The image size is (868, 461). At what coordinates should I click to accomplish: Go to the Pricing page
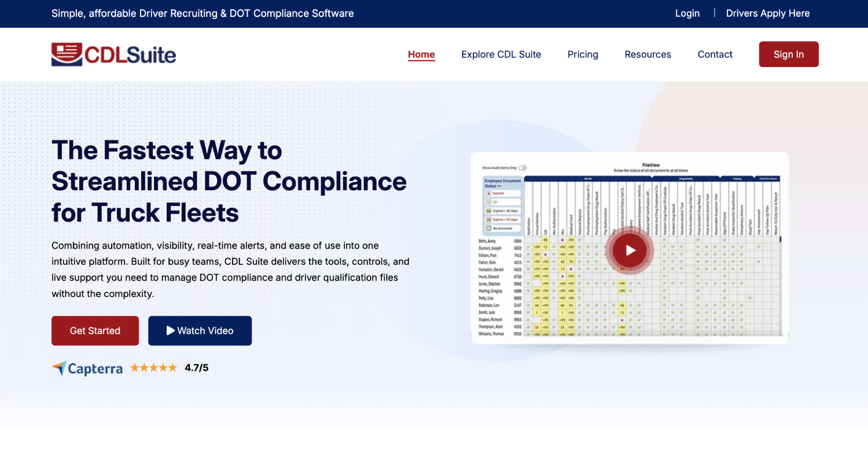pyautogui.click(x=583, y=54)
